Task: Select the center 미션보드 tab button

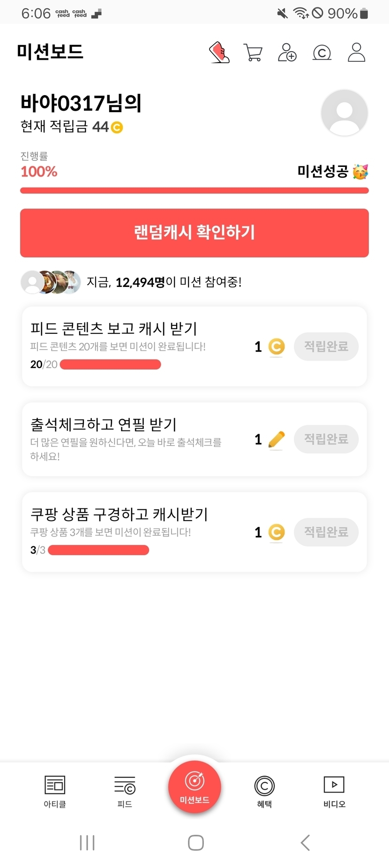Action: [194, 787]
